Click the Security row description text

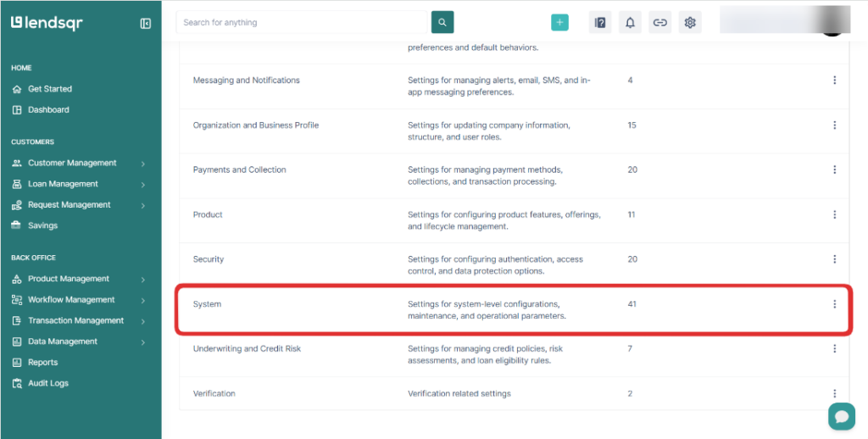point(495,265)
